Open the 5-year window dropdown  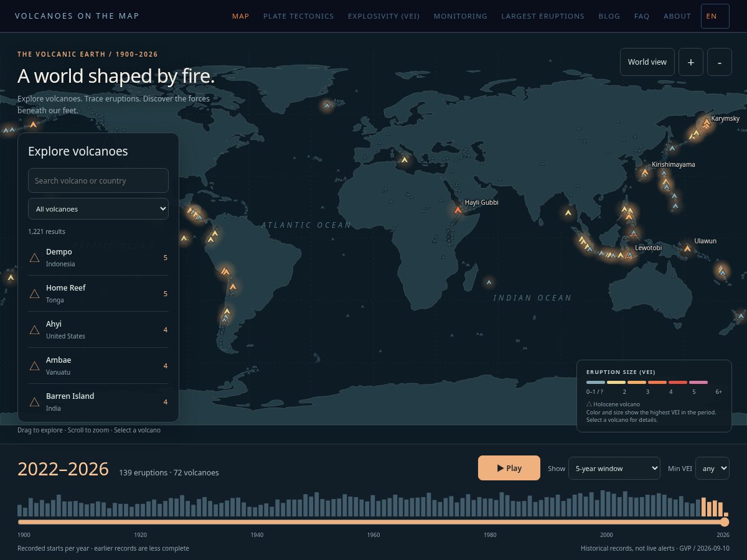pos(614,469)
